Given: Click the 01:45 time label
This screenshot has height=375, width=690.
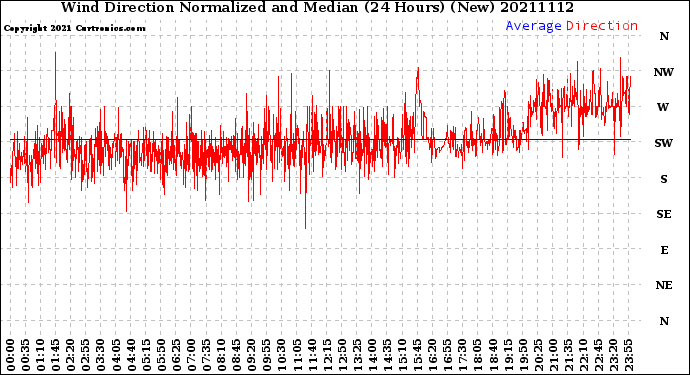Looking at the screenshot, I should point(56,355).
